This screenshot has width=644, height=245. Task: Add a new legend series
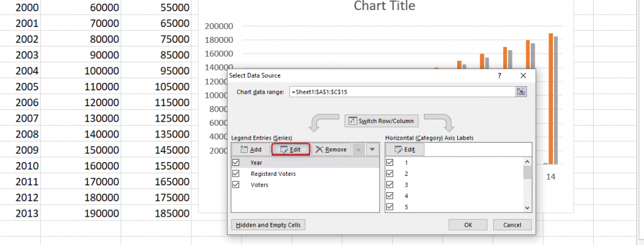point(250,150)
